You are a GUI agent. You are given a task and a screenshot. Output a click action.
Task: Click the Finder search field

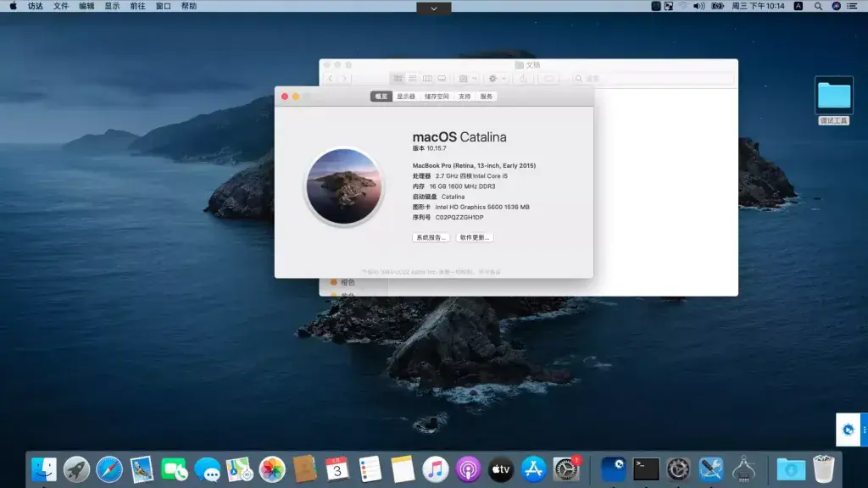654,79
